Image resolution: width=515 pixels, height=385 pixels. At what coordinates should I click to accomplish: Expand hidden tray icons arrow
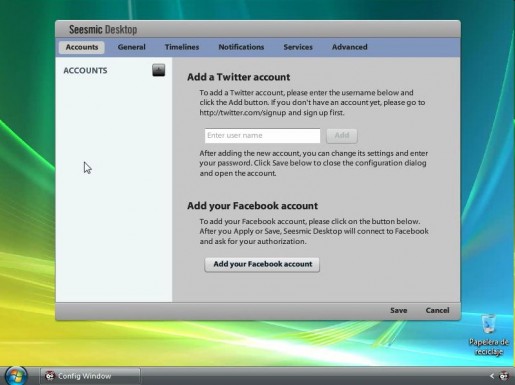pos(492,376)
